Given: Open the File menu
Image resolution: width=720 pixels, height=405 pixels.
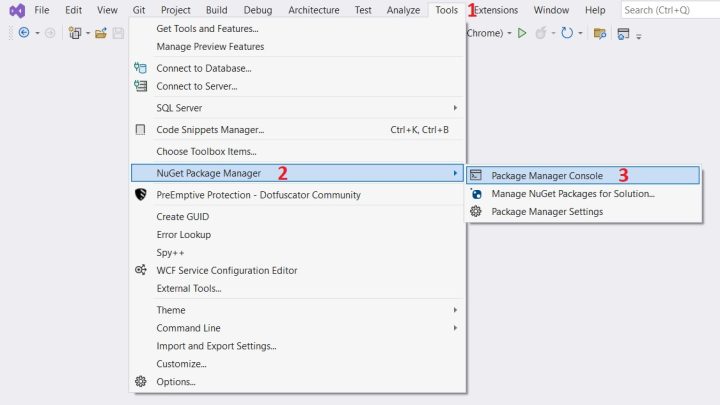Looking at the screenshot, I should [x=42, y=10].
